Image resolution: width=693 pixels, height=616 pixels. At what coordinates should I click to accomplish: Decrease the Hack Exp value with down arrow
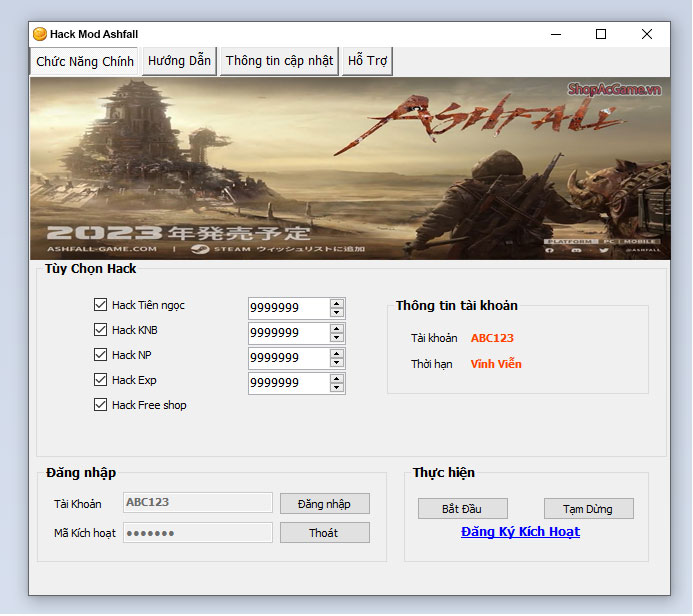(337, 388)
